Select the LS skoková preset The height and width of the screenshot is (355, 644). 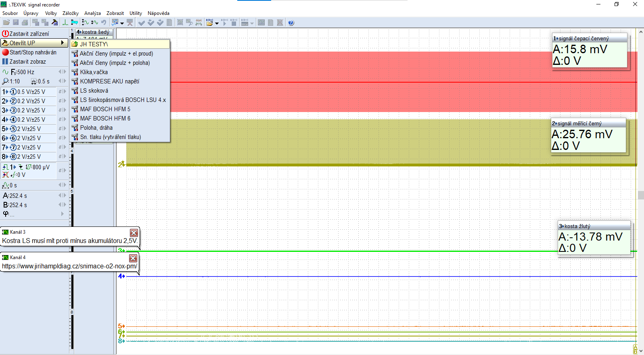click(94, 91)
